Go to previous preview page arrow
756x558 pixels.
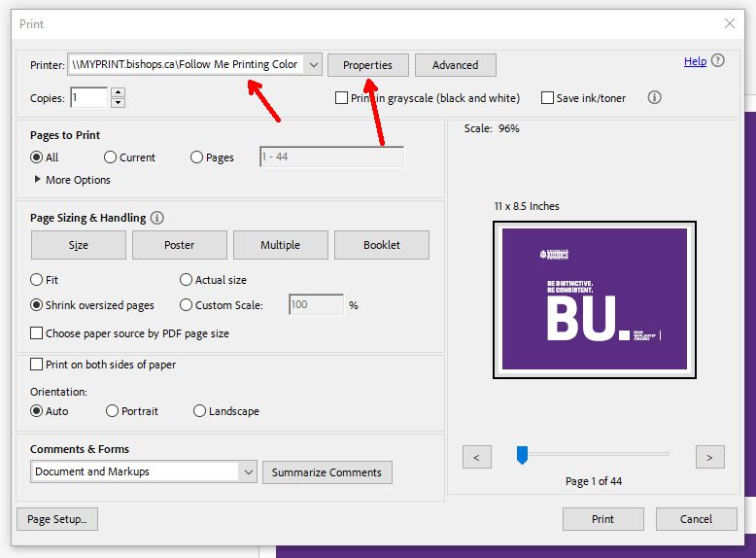(x=476, y=456)
